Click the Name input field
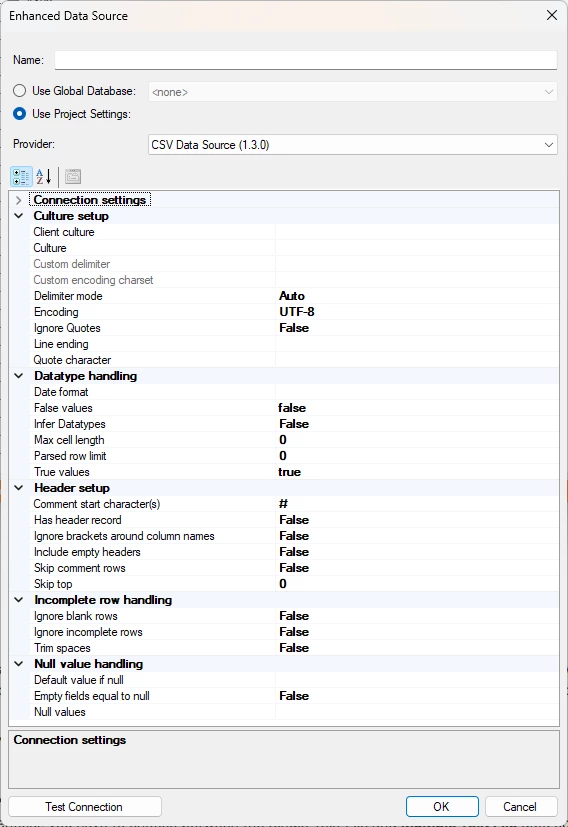Screen dimensions: 568x827 [x=306, y=60]
